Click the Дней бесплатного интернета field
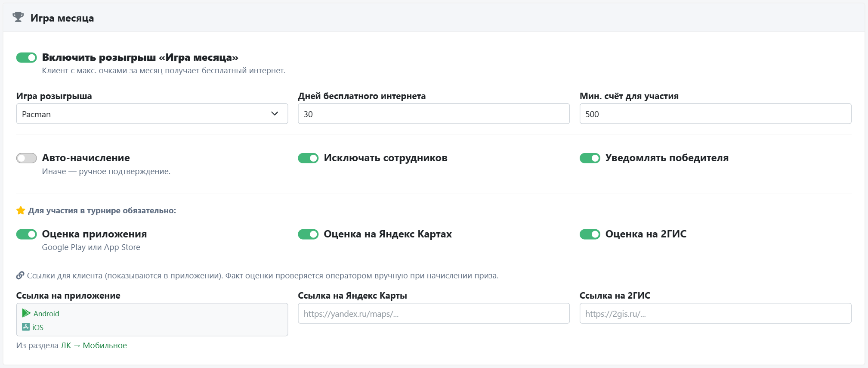 tap(434, 114)
